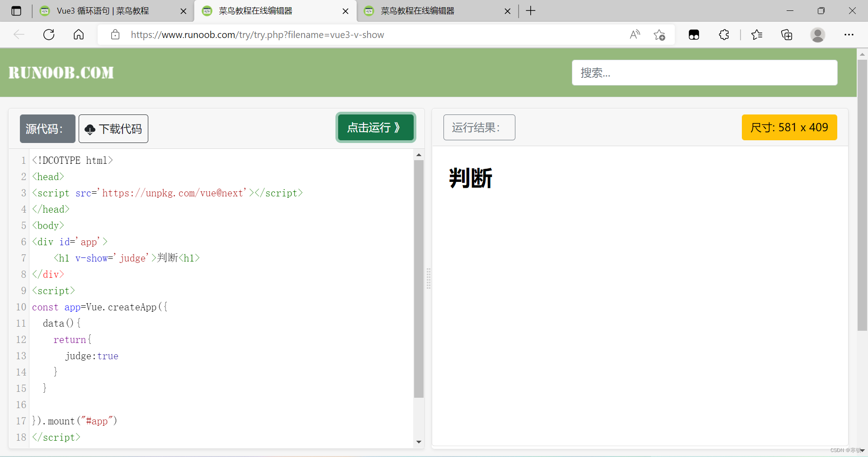Open the tab actions menu icon
The width and height of the screenshot is (868, 457).
point(16,11)
